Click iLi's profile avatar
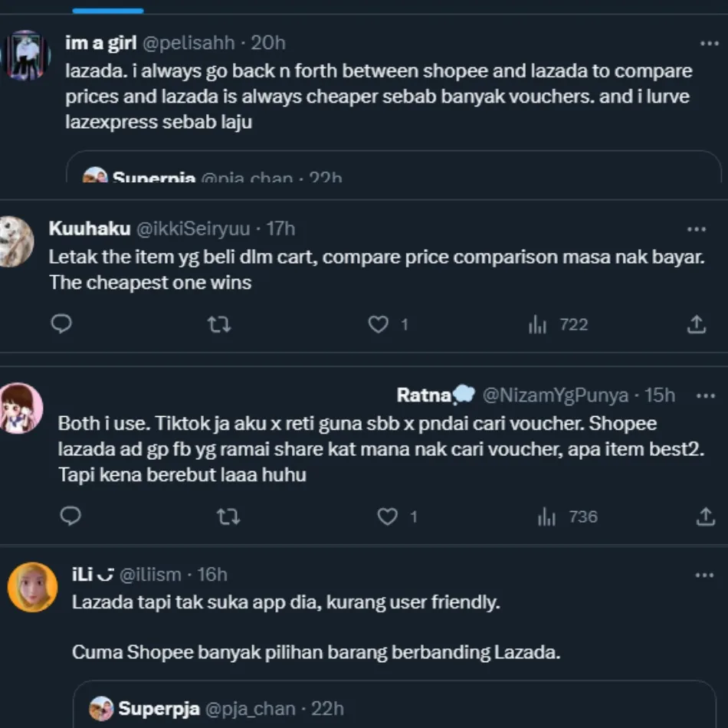The height and width of the screenshot is (728, 728). click(x=32, y=587)
